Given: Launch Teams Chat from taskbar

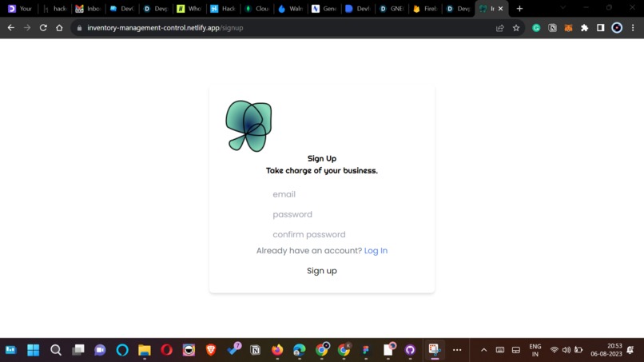Looking at the screenshot, I should click(x=100, y=350).
